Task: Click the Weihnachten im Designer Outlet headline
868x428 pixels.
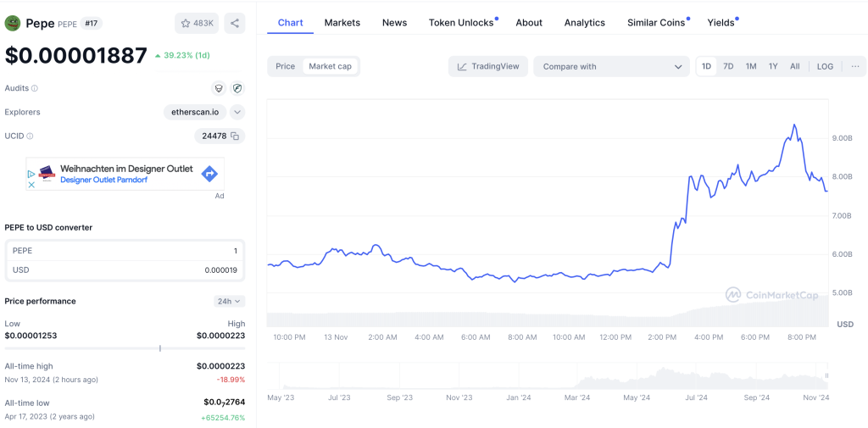Action: pyautogui.click(x=126, y=169)
